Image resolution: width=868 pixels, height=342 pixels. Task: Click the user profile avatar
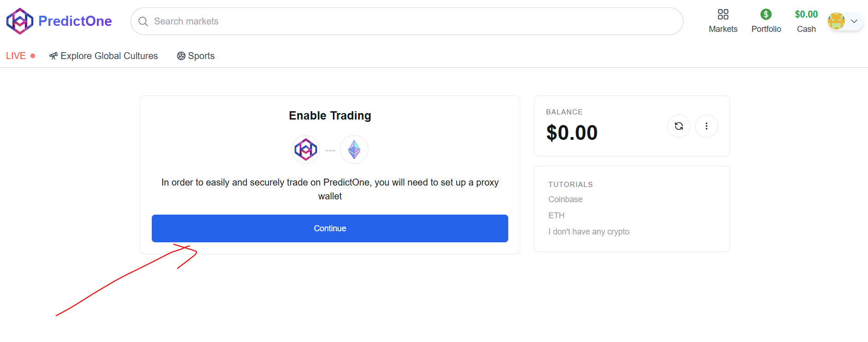[x=836, y=21]
